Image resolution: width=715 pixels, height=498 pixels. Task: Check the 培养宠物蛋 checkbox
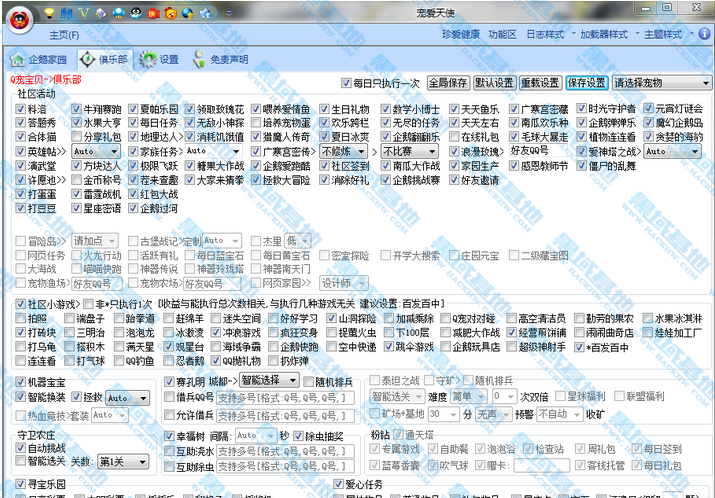tap(256, 123)
